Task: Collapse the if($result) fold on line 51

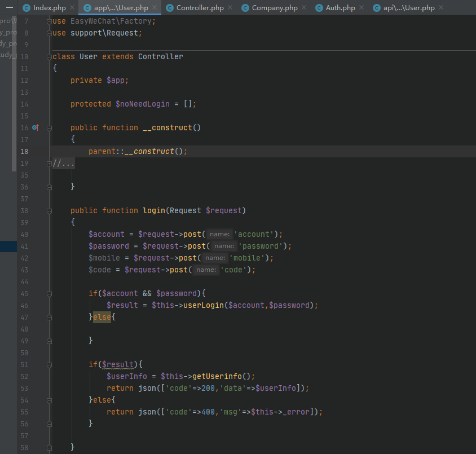Action: coord(49,365)
